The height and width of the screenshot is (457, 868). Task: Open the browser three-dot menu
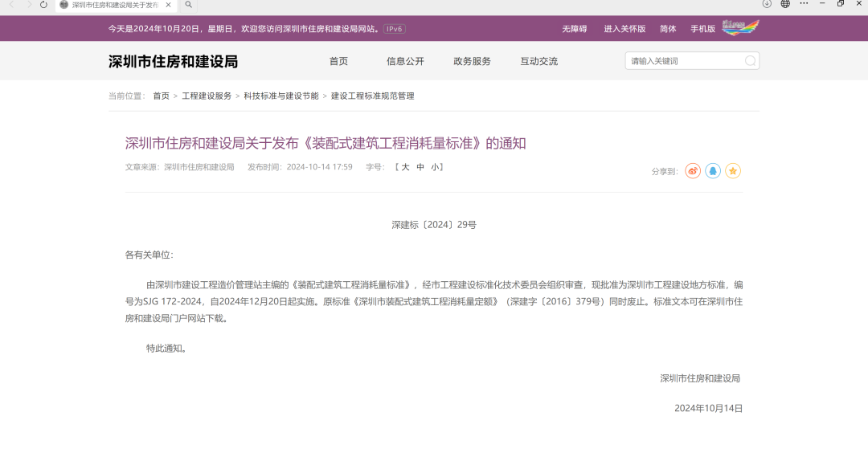[804, 4]
